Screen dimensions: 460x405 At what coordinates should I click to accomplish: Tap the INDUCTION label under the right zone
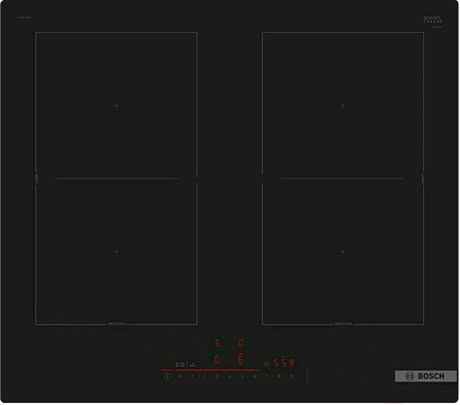pos(343,324)
